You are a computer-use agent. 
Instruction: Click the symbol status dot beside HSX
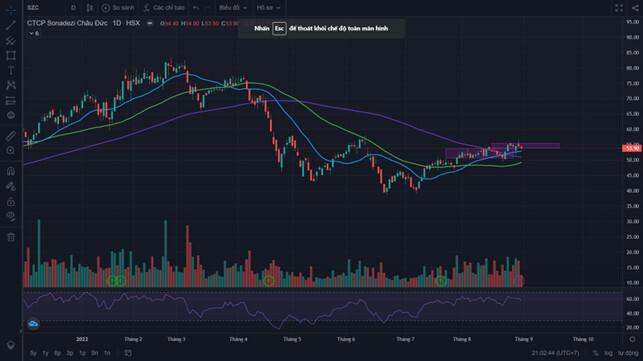tap(150, 23)
